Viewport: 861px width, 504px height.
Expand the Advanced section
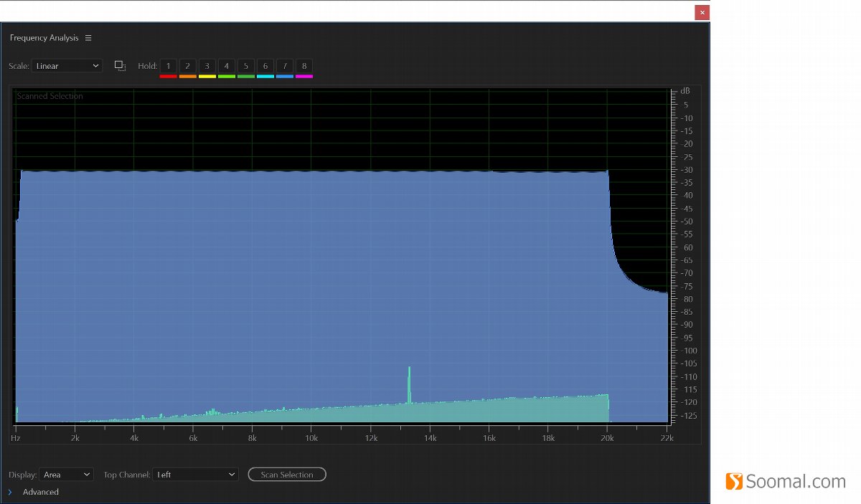32,492
